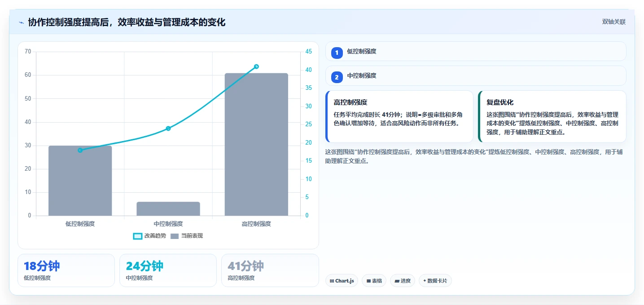The height and width of the screenshot is (305, 644).
Task: Expand the 中控制强度 step item numbered 2
Action: [x=475, y=75]
